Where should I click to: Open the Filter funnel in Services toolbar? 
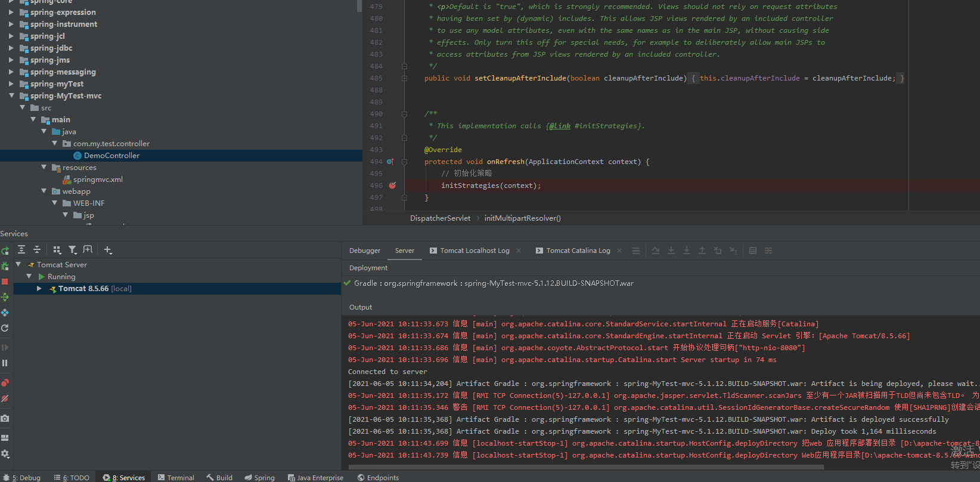tap(73, 250)
